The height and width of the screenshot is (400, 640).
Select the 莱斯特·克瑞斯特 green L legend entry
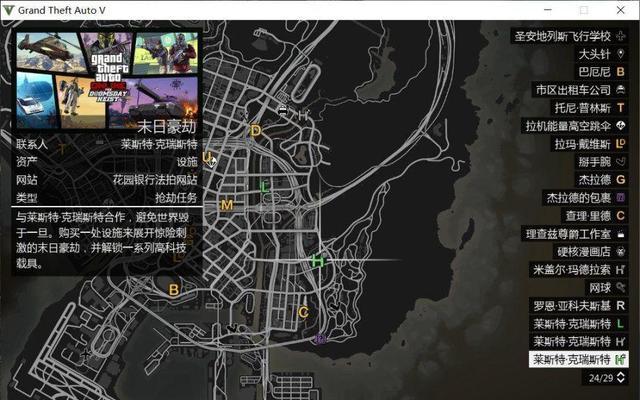point(578,324)
